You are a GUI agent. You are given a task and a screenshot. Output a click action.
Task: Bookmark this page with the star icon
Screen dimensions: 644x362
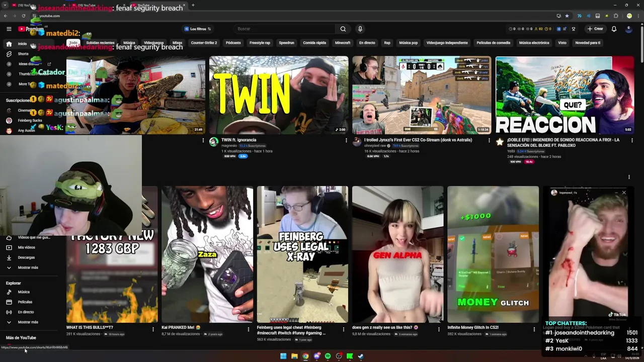coord(567,16)
